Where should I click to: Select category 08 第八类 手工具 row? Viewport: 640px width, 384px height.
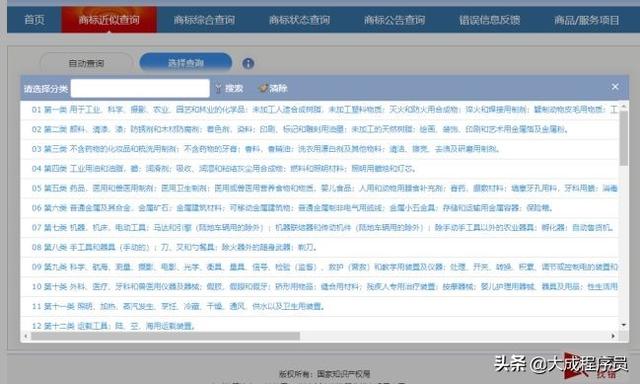tap(319, 247)
